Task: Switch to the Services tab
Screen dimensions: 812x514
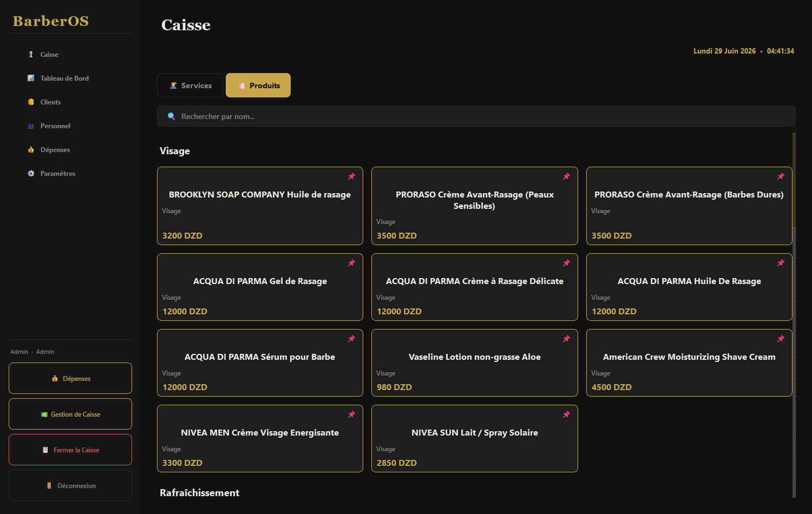Action: click(190, 85)
